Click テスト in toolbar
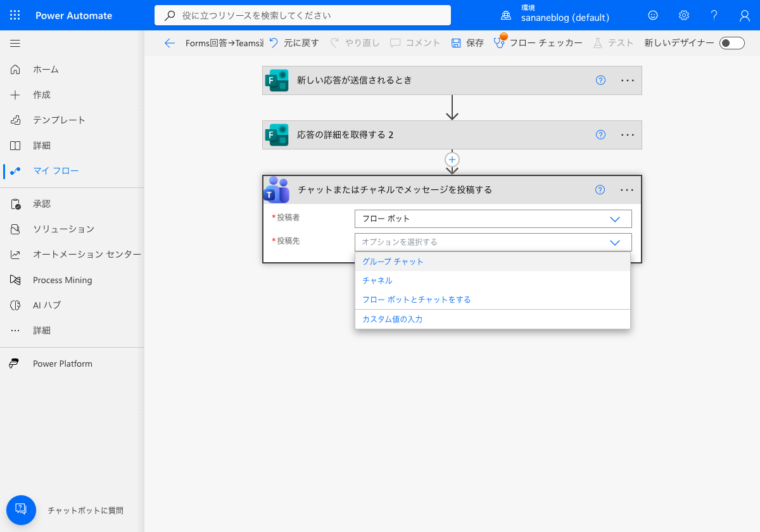 (614, 43)
